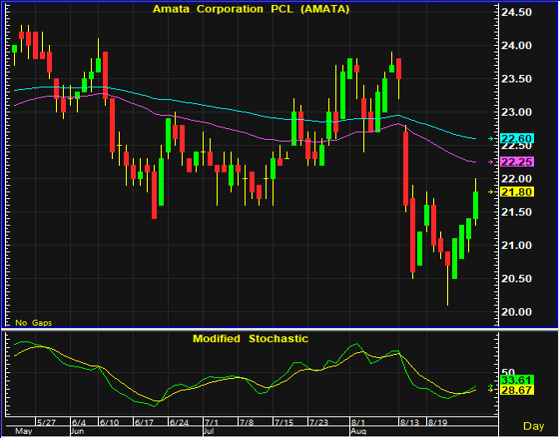Select the yellow 28.67 stochastic value label
This screenshot has width=560, height=438.
coord(517,390)
